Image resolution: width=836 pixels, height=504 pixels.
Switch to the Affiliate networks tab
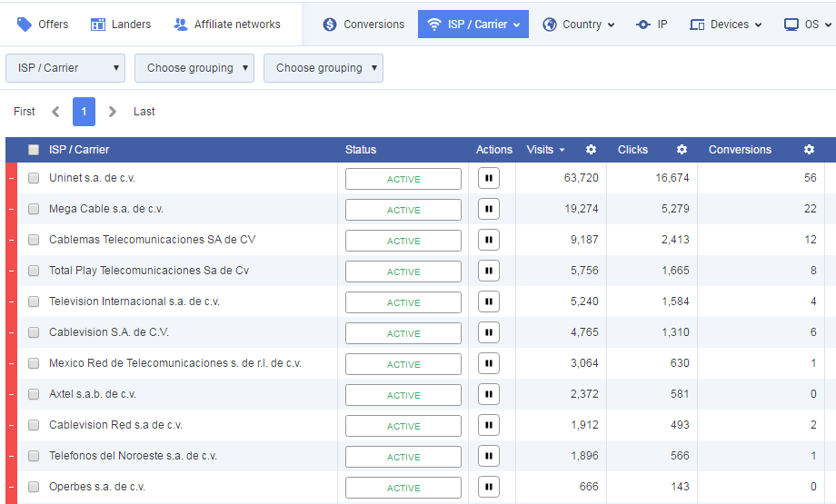pyautogui.click(x=227, y=25)
